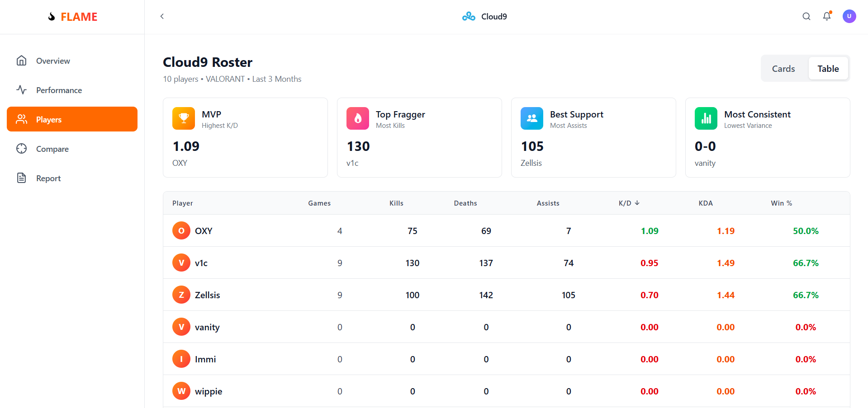Sort by Win % column header
Viewport: 868px width, 408px height.
click(782, 203)
